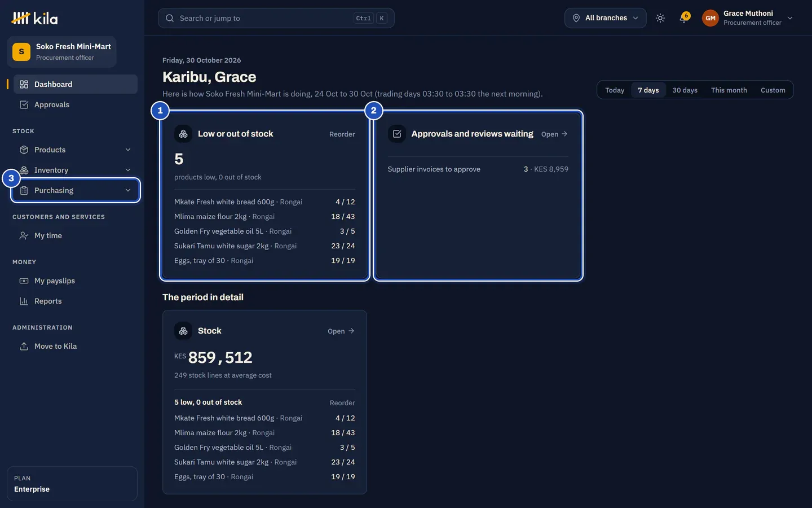Viewport: 812px width, 508px height.
Task: Expand the Products menu chevron
Action: click(128, 150)
